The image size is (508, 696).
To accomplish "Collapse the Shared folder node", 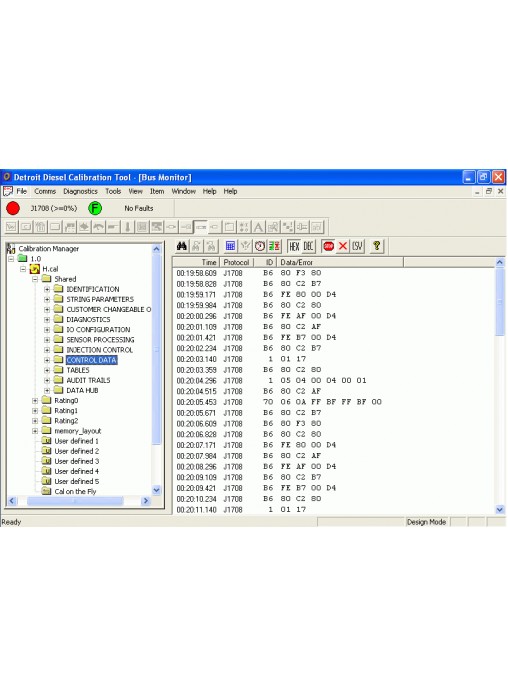I will (x=35, y=279).
